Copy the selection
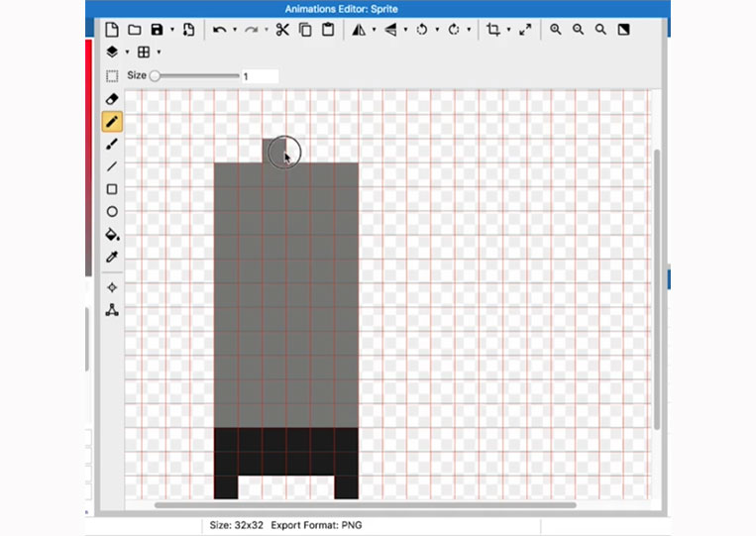The height and width of the screenshot is (536, 756). [305, 30]
